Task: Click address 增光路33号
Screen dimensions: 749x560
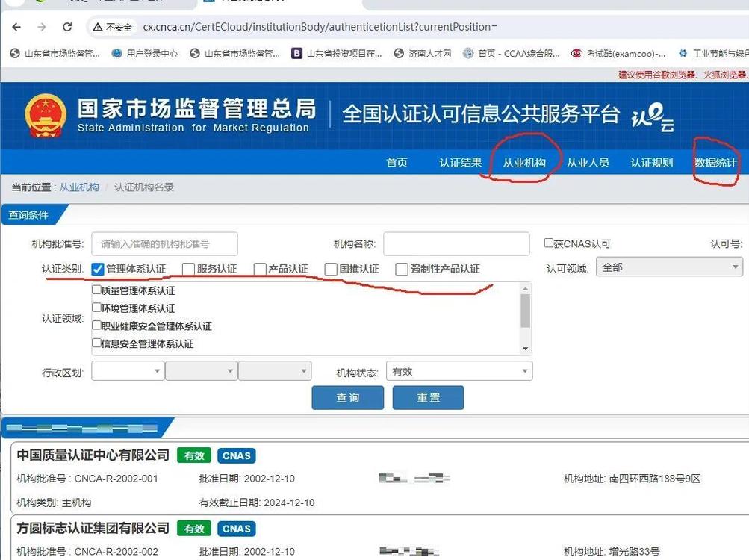Action: [x=634, y=551]
